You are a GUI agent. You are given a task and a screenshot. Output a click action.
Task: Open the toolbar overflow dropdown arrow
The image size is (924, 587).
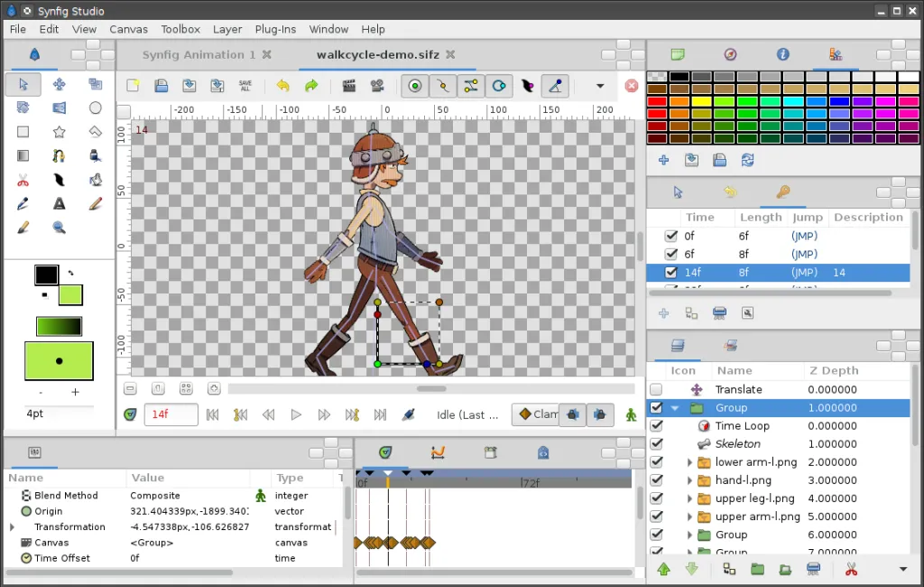598,86
